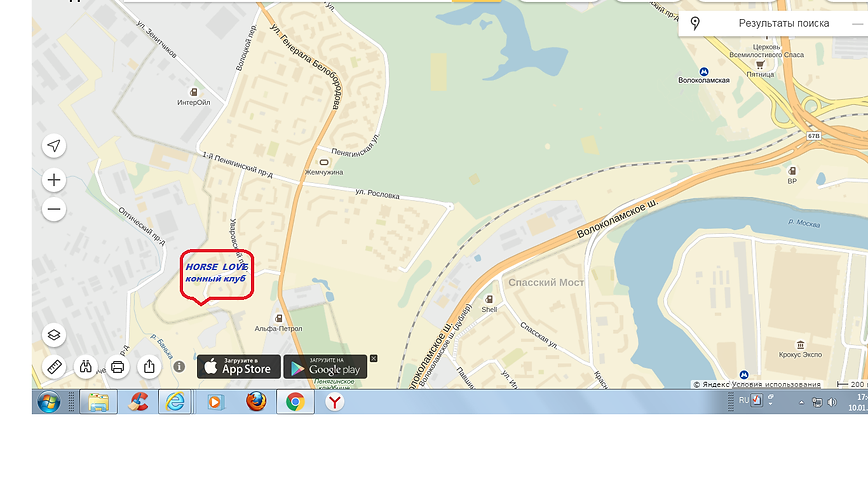Switch to Firefox in the taskbar
This screenshot has width=868, height=488.
pyautogui.click(x=256, y=402)
